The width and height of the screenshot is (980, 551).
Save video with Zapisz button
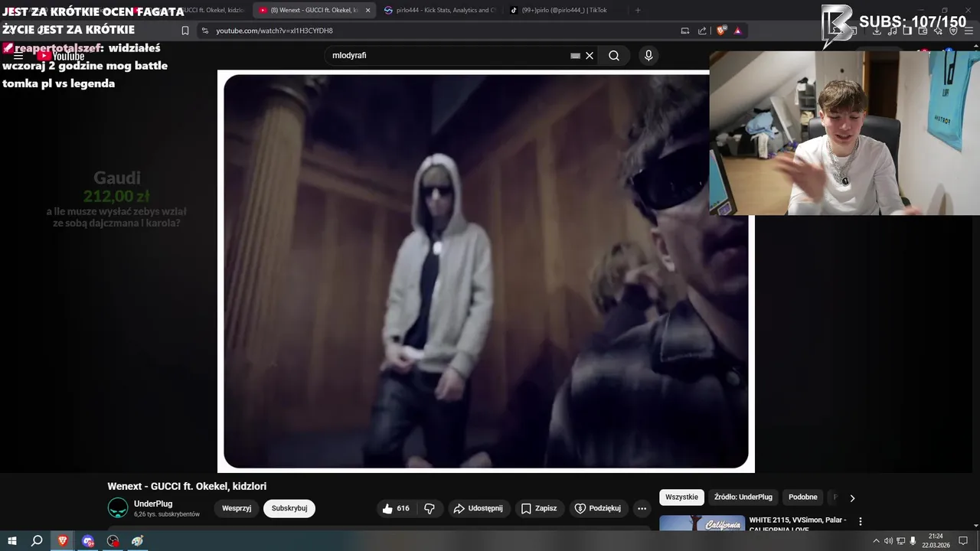coord(539,508)
